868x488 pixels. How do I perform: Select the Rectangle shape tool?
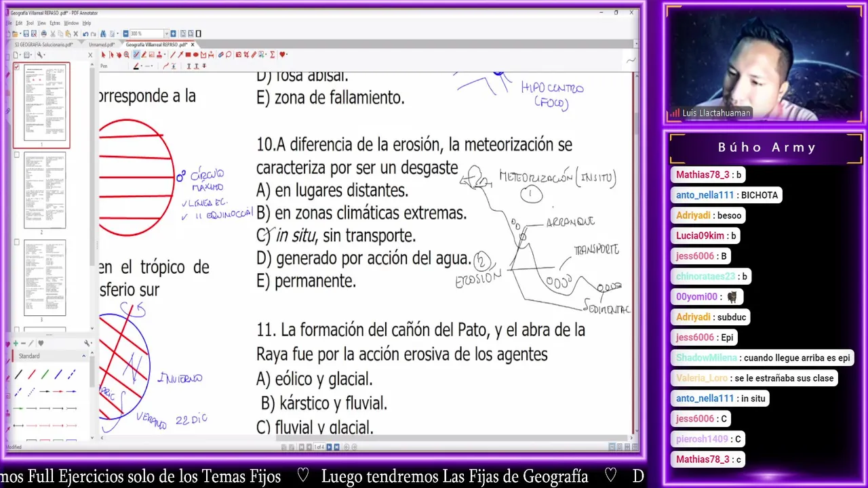coord(188,55)
